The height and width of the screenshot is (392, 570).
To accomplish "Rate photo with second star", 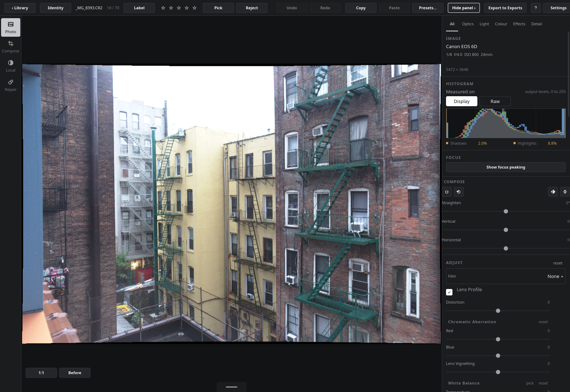I will click(x=171, y=8).
